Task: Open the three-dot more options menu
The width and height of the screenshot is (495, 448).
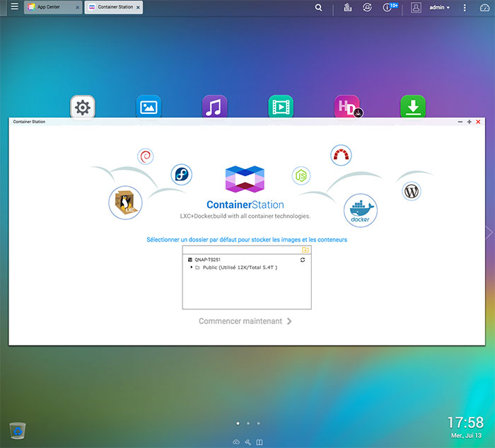Action: point(465,8)
